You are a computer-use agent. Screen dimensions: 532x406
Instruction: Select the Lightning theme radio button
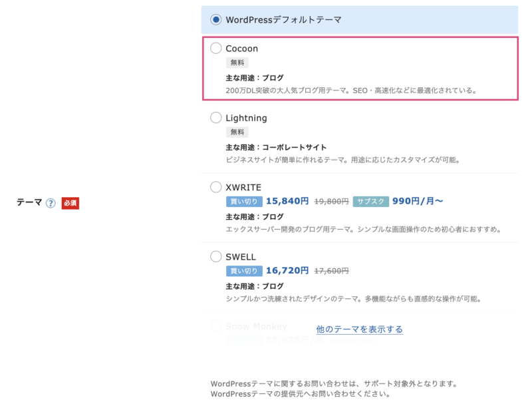click(x=216, y=118)
